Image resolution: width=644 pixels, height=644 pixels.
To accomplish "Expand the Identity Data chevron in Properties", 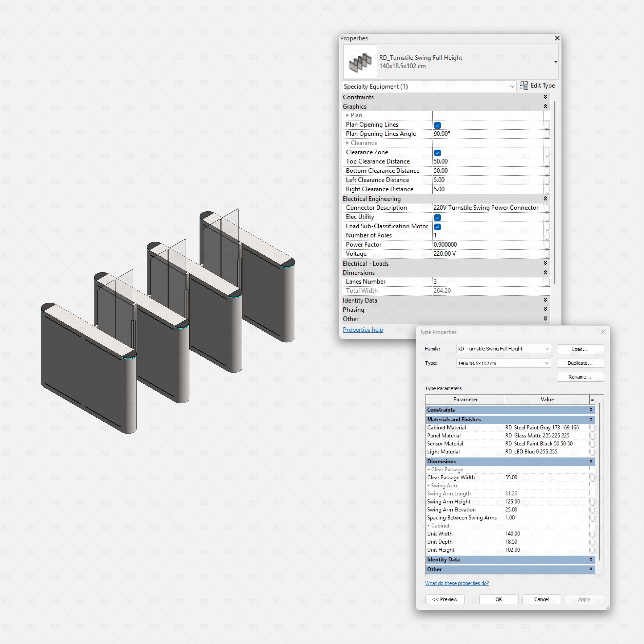I will 545,300.
